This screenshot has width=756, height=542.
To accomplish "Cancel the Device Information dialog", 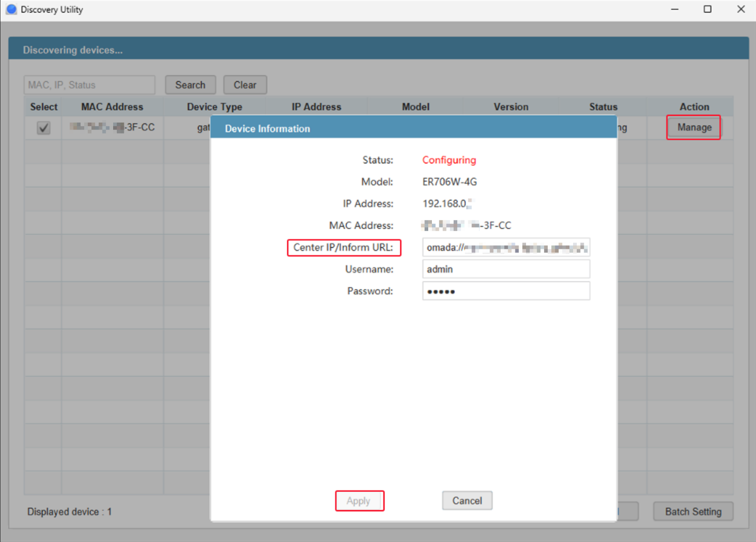I will [x=467, y=501].
